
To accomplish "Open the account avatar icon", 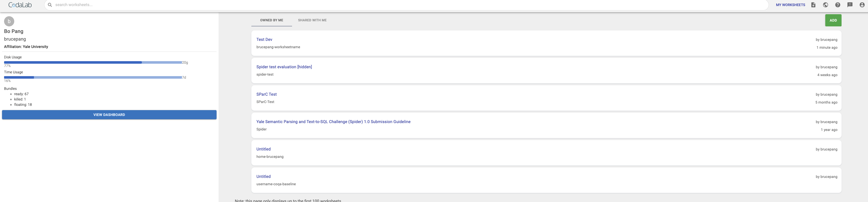I will 862,5.
